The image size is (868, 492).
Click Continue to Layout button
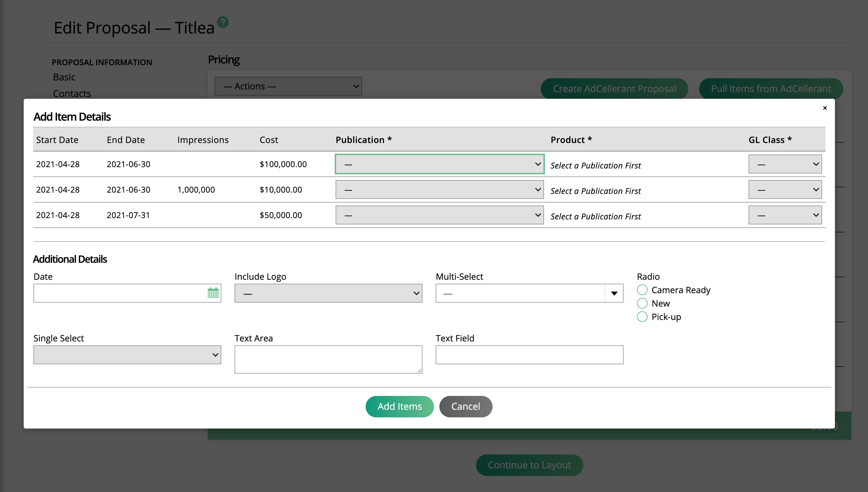pyautogui.click(x=529, y=465)
